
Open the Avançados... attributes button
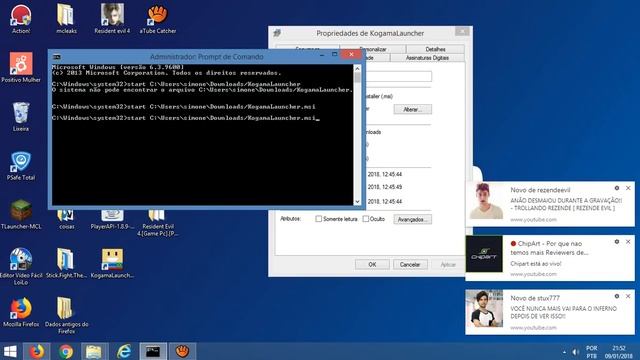(x=412, y=220)
